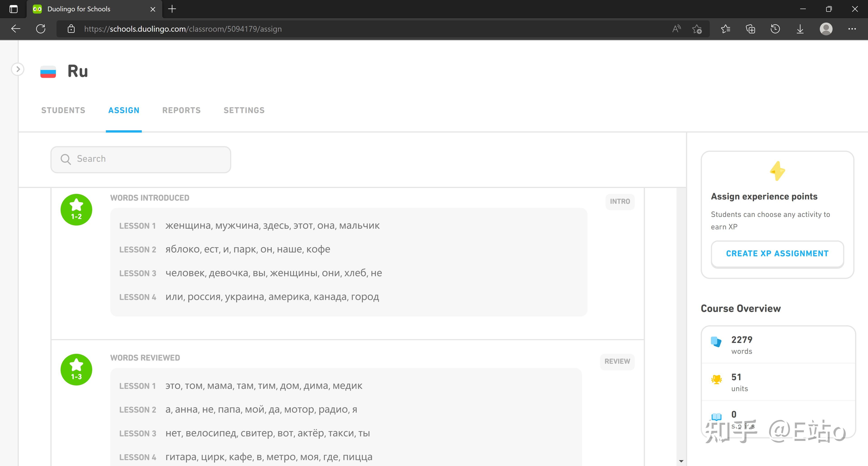Switch to the Reports tab
This screenshot has height=466, width=868.
pyautogui.click(x=181, y=110)
